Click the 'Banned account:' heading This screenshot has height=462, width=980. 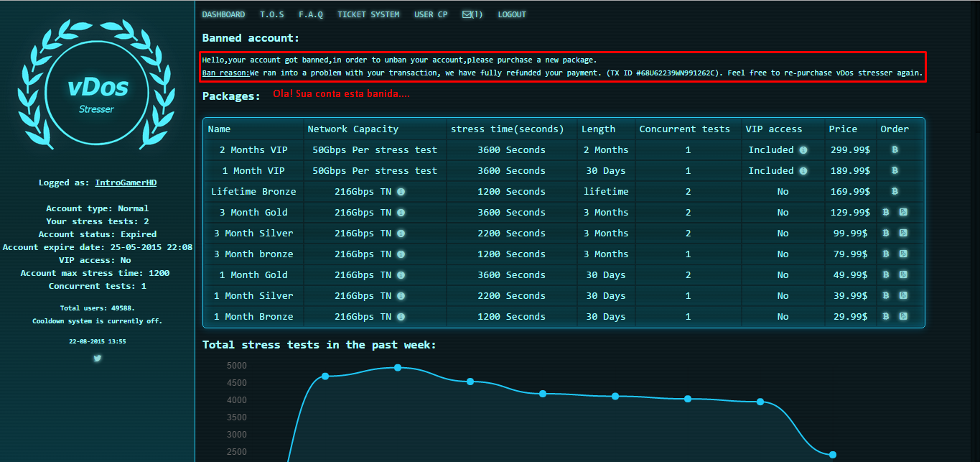251,38
